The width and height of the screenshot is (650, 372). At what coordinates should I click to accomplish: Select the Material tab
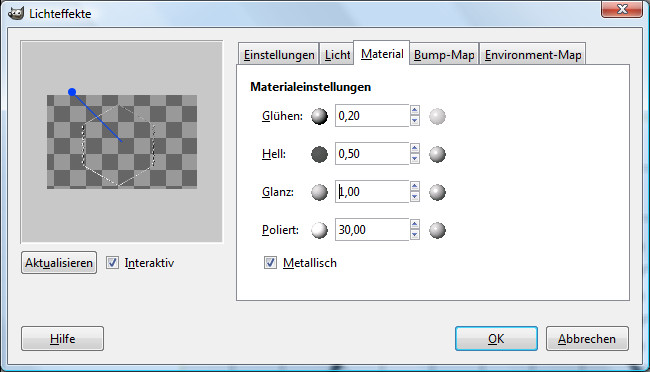pos(382,53)
